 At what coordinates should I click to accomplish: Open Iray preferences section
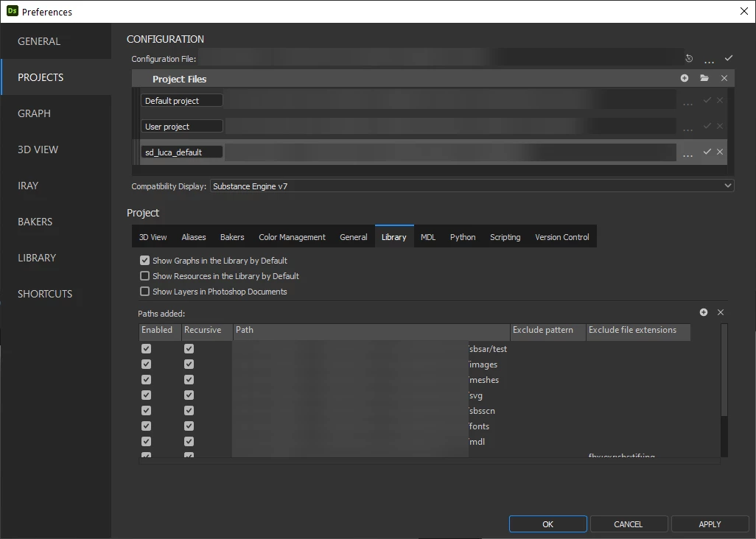(x=56, y=186)
